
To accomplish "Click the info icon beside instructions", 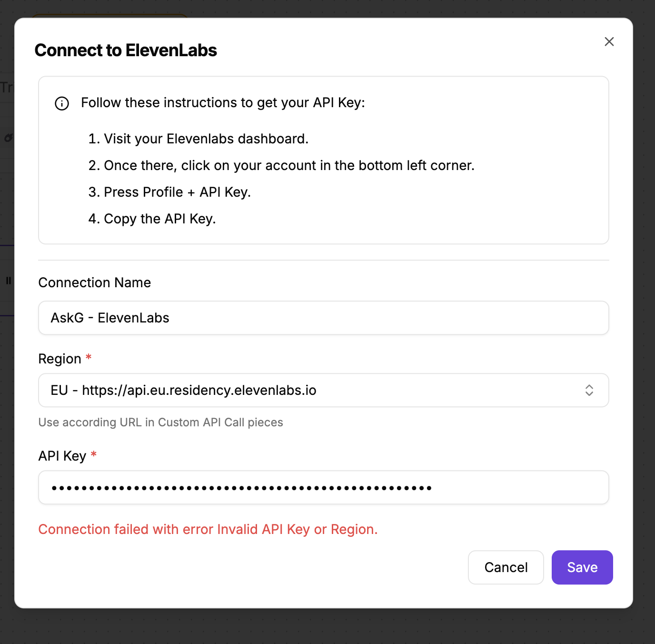I will [x=62, y=103].
